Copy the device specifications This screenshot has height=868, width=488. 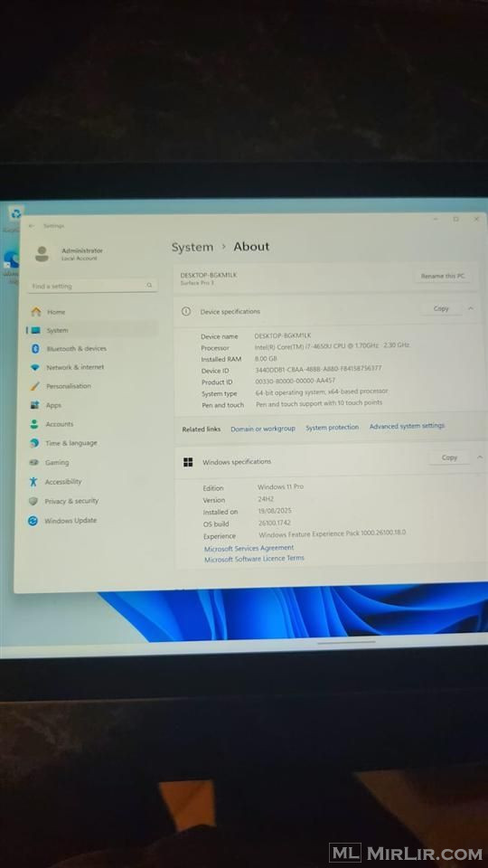(441, 308)
